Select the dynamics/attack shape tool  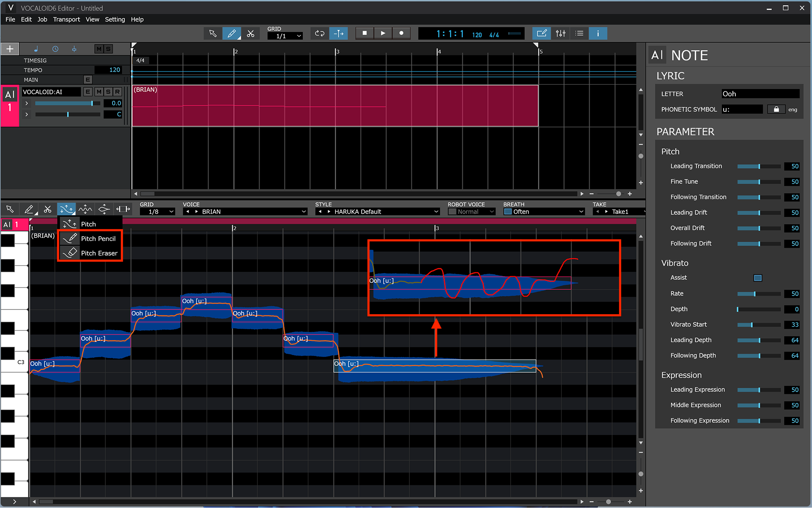click(104, 209)
